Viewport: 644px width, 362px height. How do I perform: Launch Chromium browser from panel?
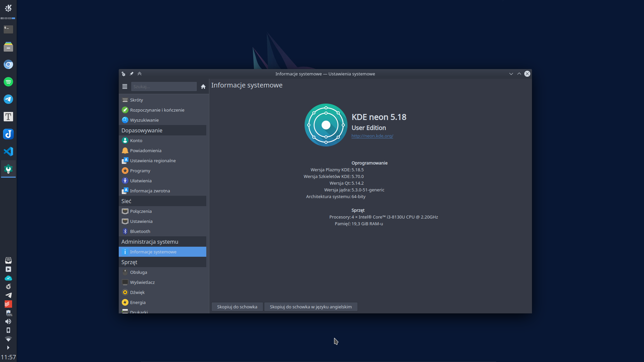(x=8, y=64)
